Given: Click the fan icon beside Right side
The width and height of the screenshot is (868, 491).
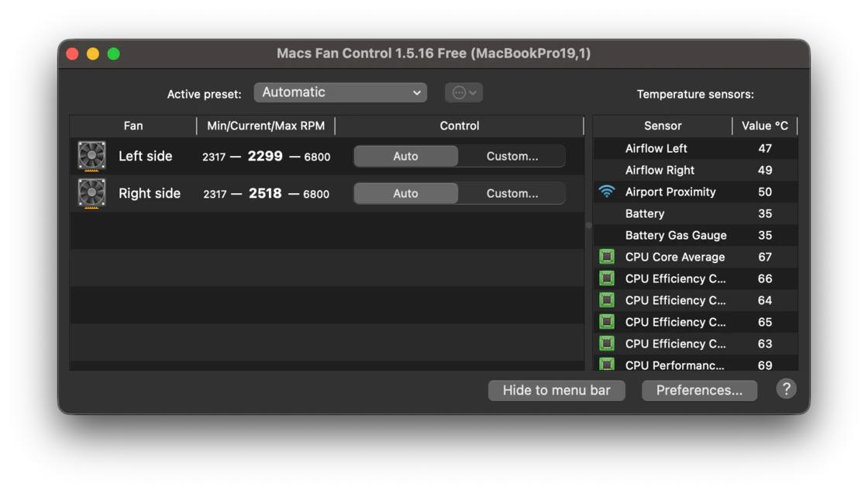Looking at the screenshot, I should pos(92,192).
